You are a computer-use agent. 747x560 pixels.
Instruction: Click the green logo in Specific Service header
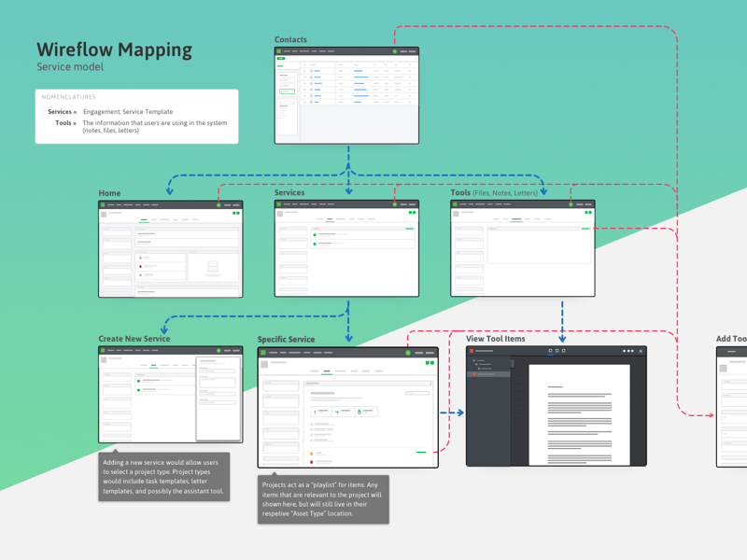point(263,353)
